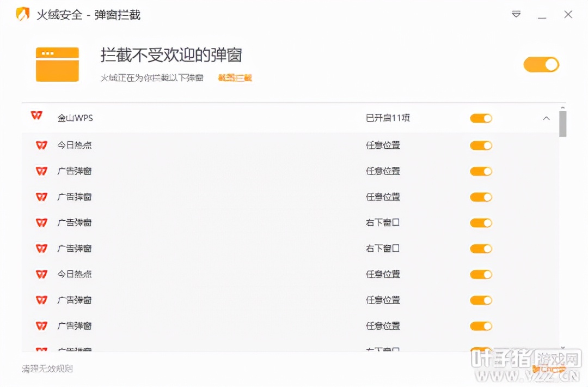The image size is (588, 387).
Task: Click the WPS icon on the first 广告弹窗 row
Action: (41, 171)
